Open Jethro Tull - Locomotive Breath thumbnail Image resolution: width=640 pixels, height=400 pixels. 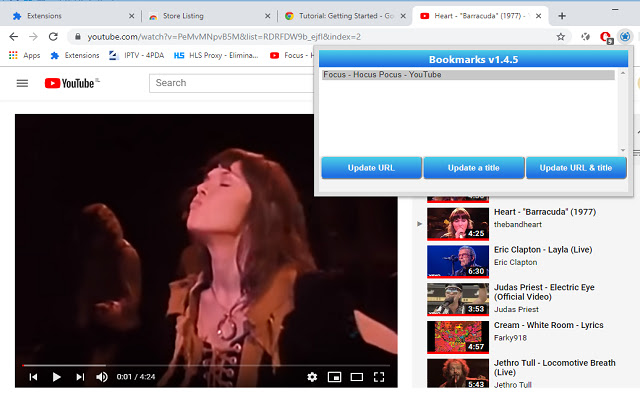coord(458,373)
